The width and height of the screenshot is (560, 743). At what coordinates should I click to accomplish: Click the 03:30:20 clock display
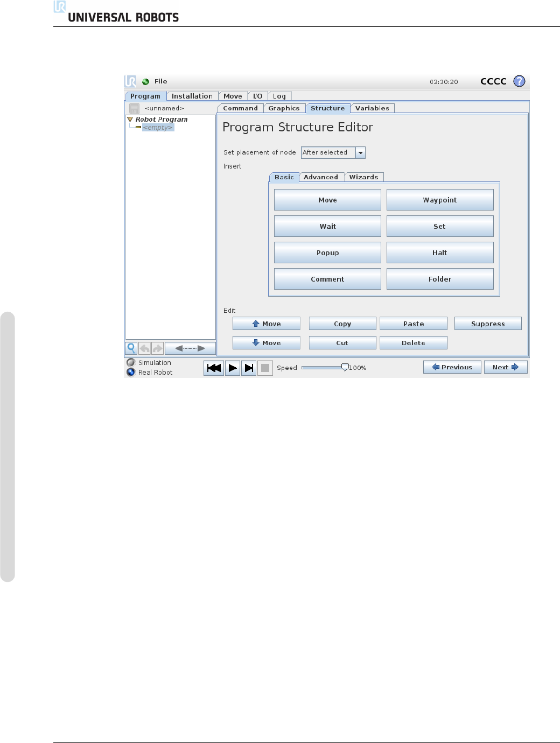point(444,82)
